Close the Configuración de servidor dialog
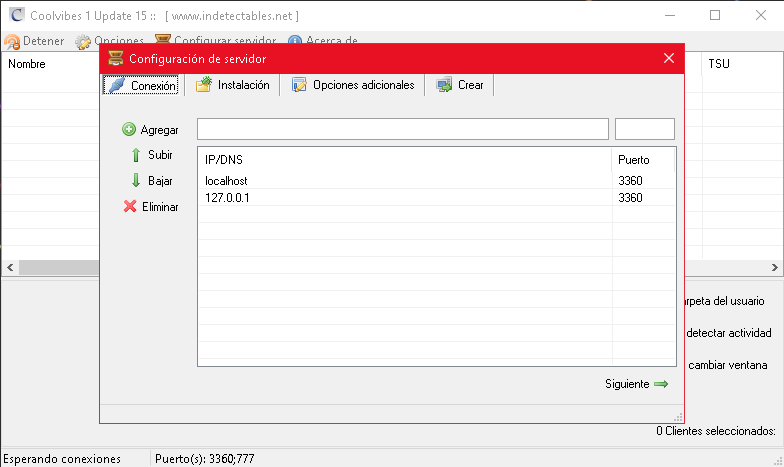This screenshot has height=467, width=784. (669, 58)
